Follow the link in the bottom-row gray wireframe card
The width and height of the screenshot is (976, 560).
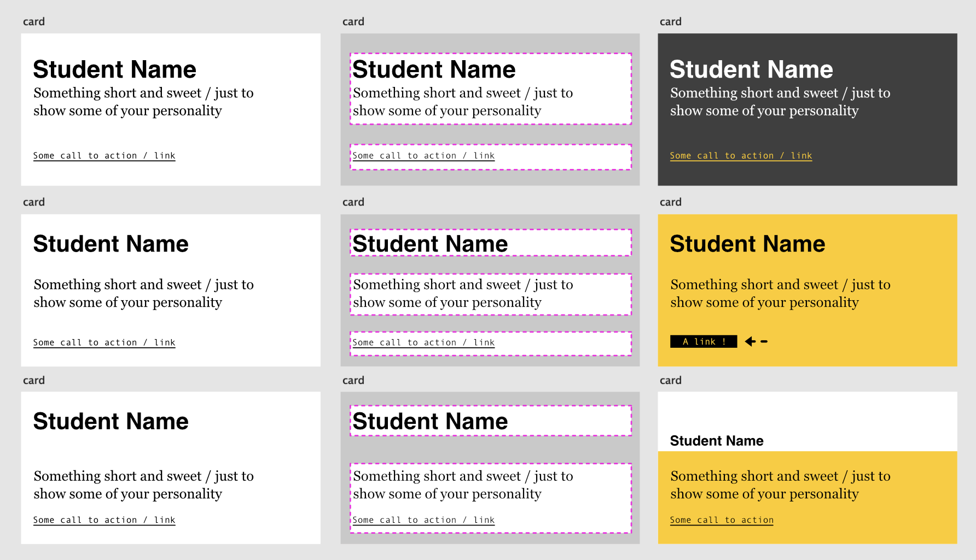click(x=423, y=520)
